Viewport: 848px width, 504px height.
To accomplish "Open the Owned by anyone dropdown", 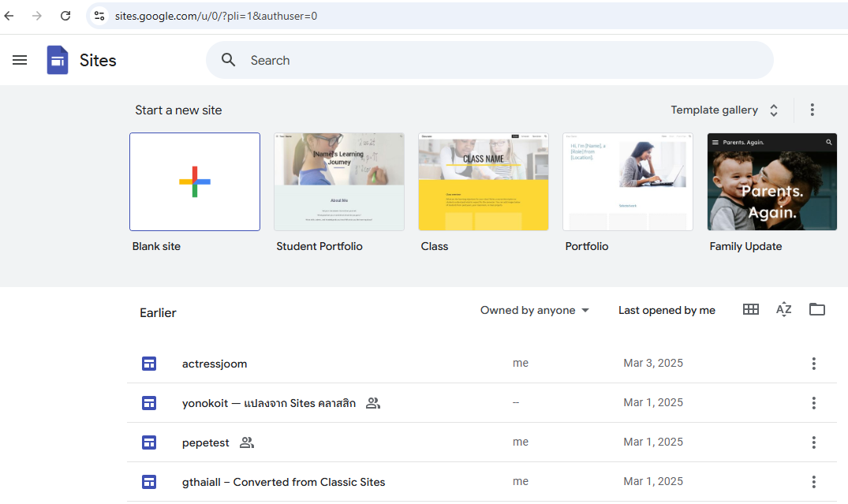I will click(535, 311).
